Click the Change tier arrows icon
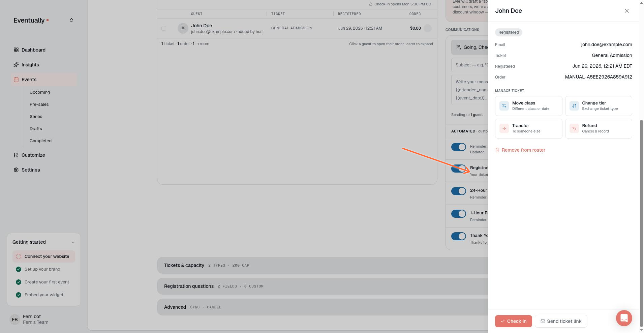The height and width of the screenshot is (333, 644). [574, 106]
